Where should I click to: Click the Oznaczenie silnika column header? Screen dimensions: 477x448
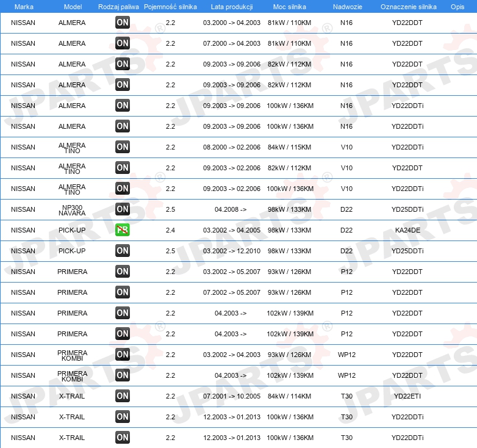(409, 7)
